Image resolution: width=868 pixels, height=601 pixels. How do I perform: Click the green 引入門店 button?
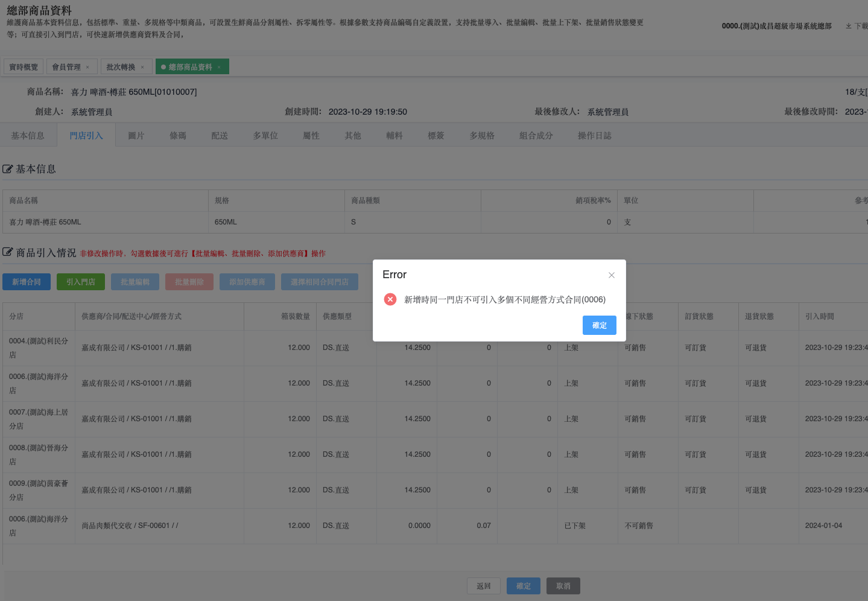(x=81, y=282)
